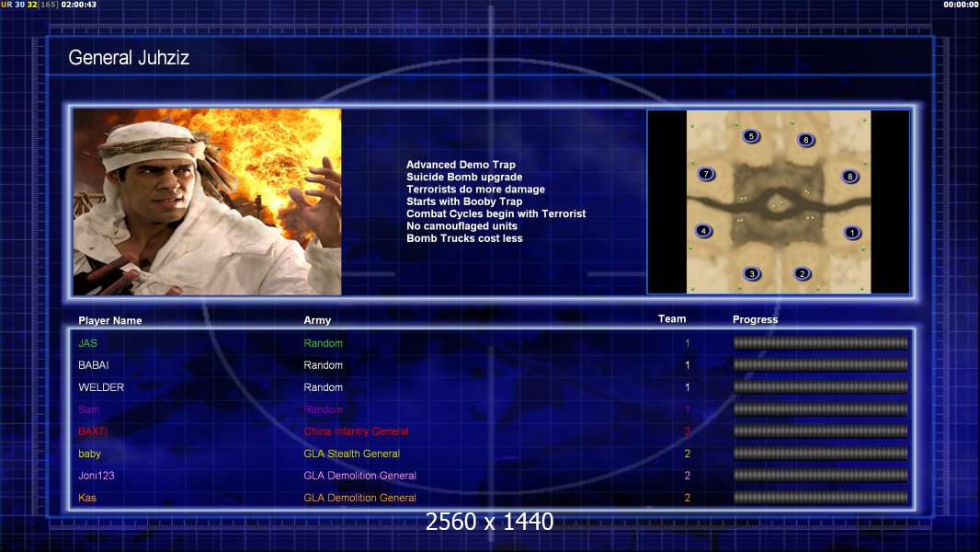Click General Juhziz portrait image
Screen dimensions: 980x552
[x=207, y=201]
